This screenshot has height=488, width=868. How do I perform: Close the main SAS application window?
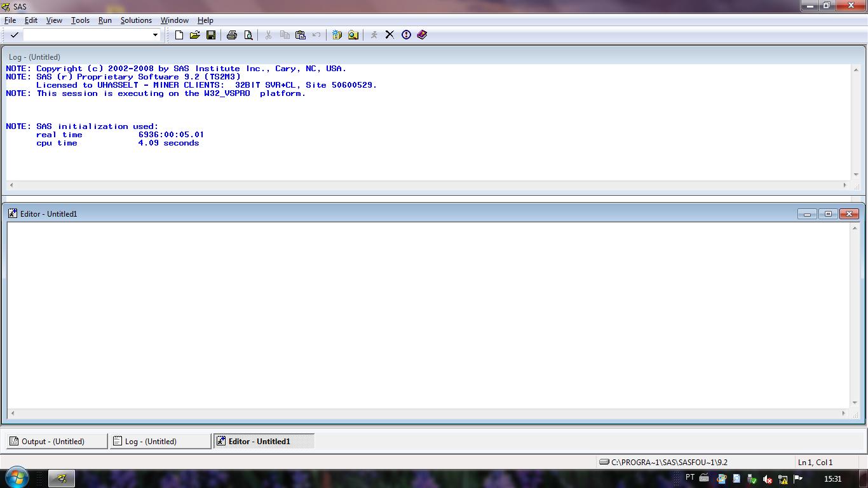click(x=852, y=6)
